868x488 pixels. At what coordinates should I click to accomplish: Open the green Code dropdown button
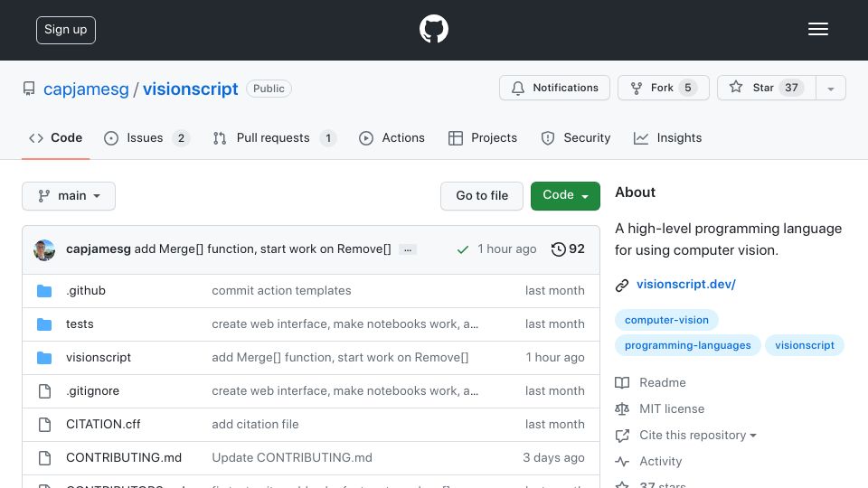(565, 196)
